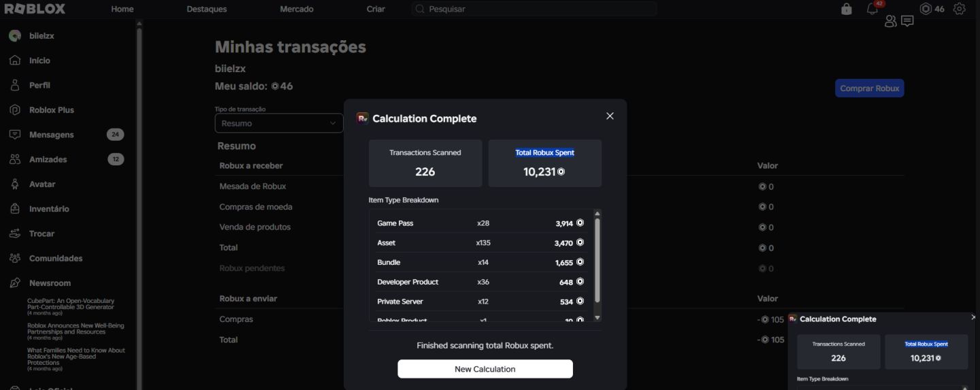Click the Início home icon in sidebar

[x=15, y=61]
